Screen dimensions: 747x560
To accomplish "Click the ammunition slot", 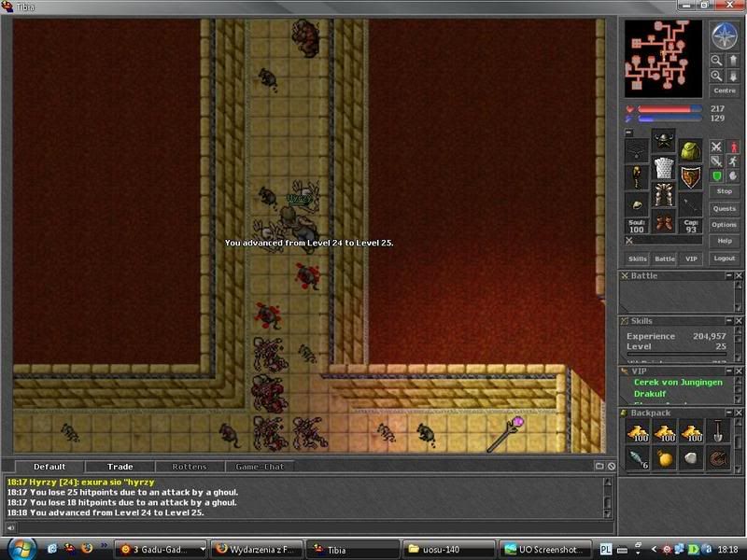I will pos(690,204).
